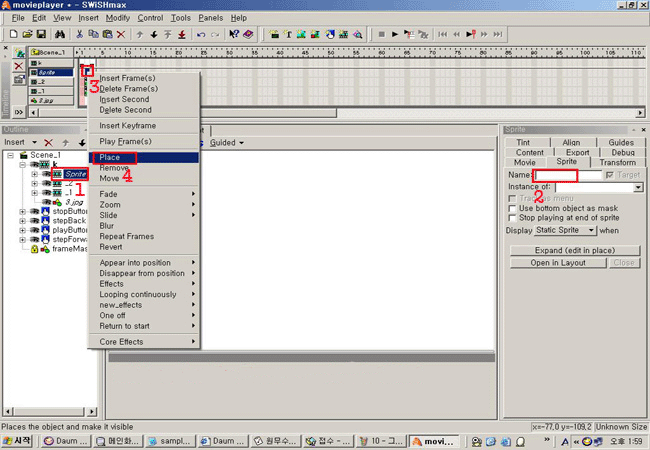Image resolution: width=650 pixels, height=450 pixels.
Task: Expand the Sprite node in the Outline tree
Action: (35, 174)
